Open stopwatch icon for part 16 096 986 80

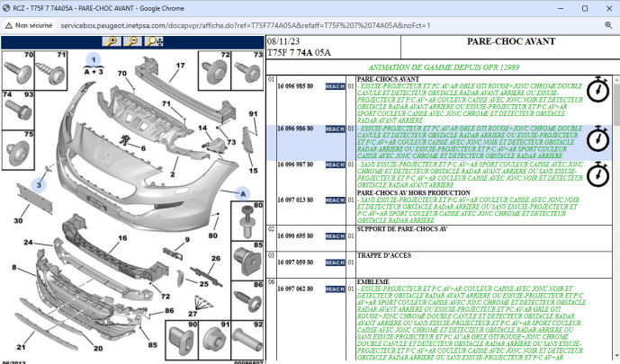point(598,139)
